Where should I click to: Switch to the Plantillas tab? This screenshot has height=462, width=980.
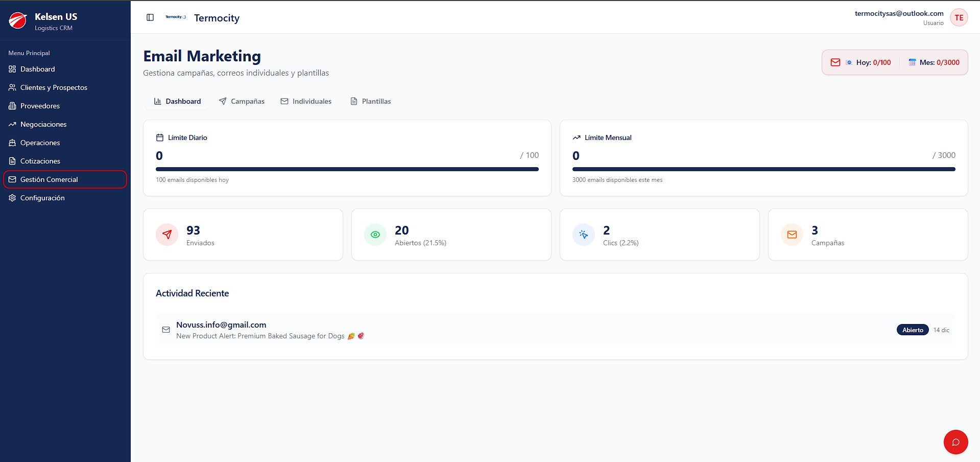pos(370,101)
